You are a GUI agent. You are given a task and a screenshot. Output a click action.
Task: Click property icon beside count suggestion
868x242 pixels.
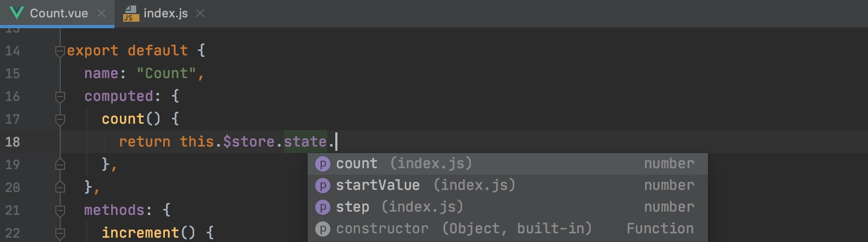(x=323, y=164)
